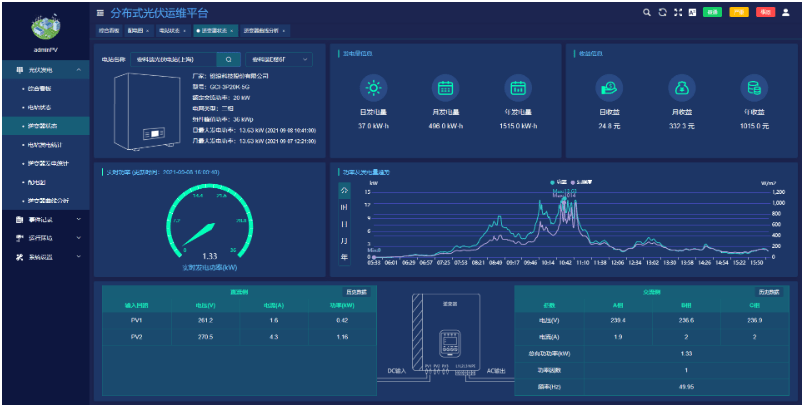804x406 pixels.
Task: Select the '分' time granularity button on chart
Action: click(x=345, y=189)
